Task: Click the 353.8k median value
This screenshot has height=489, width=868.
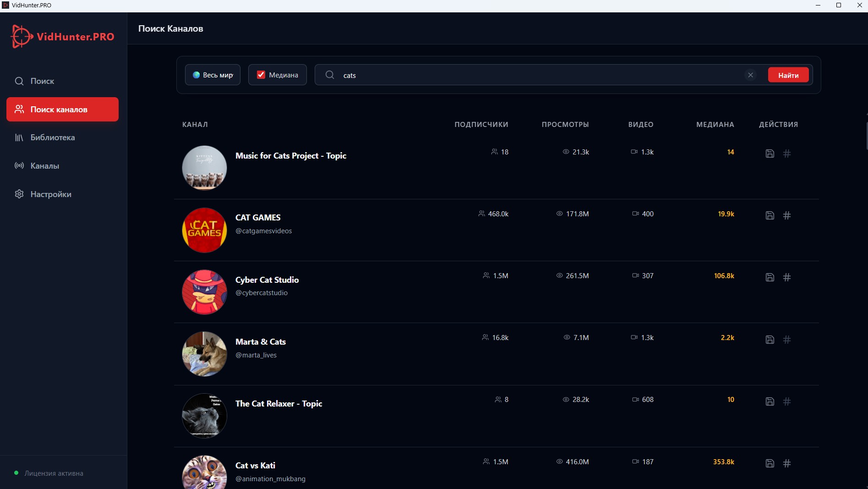Action: tap(724, 462)
